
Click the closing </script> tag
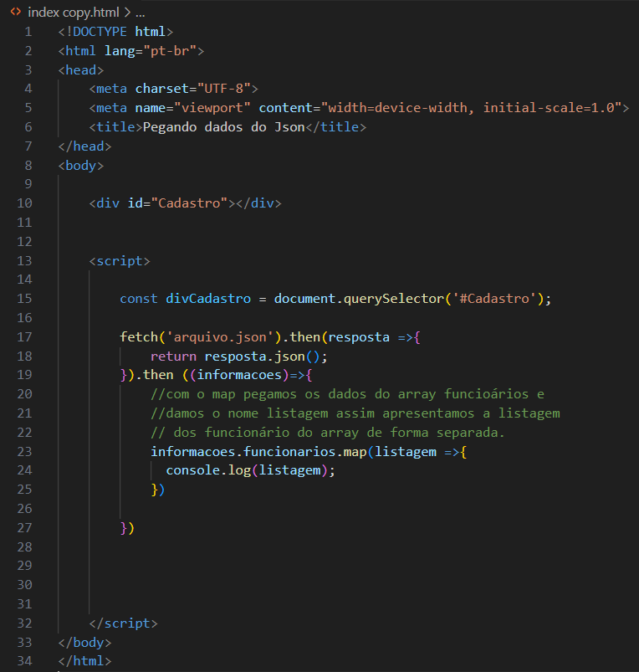[123, 623]
